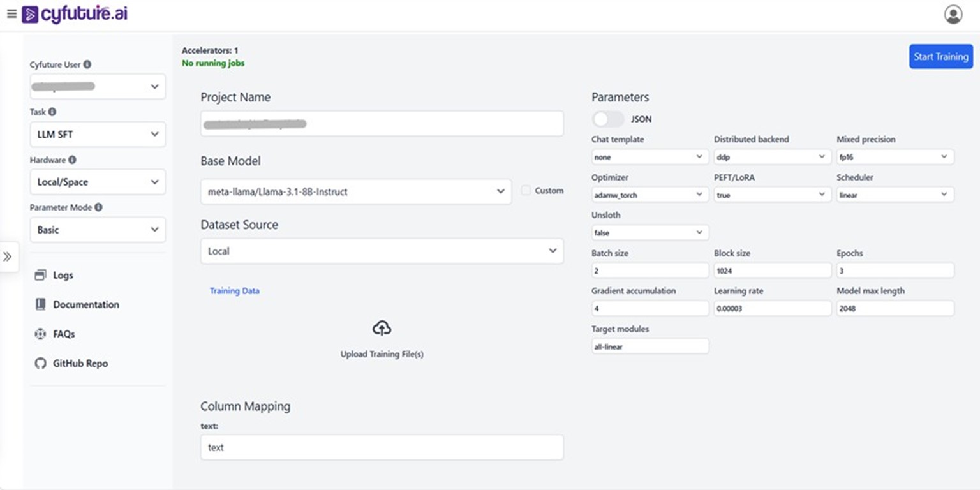Click the GitHub Repo icon
The width and height of the screenshot is (980, 490).
tap(41, 363)
